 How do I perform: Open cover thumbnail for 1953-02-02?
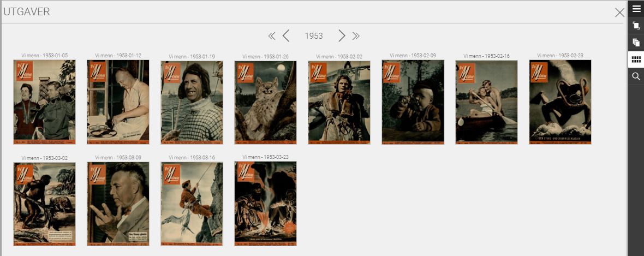tap(339, 103)
